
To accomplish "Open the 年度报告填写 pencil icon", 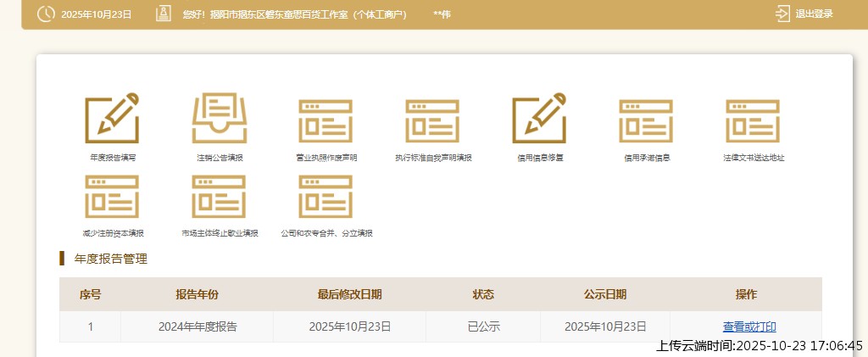I will pyautogui.click(x=112, y=119).
